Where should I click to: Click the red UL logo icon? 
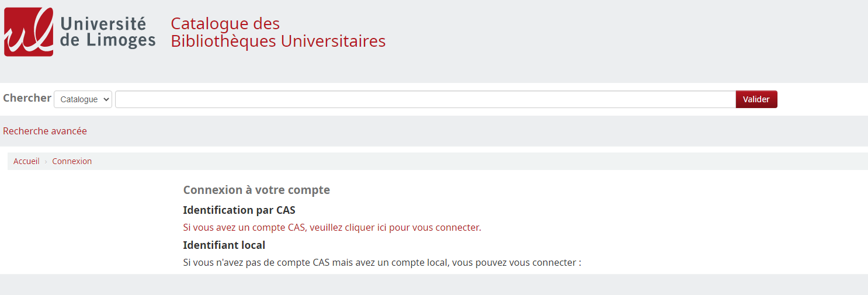(29, 32)
